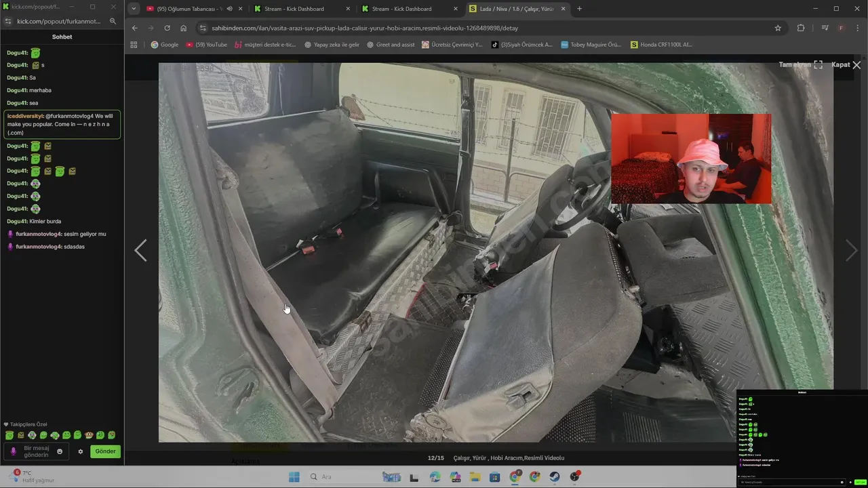This screenshot has width=868, height=488.
Task: Open Microsoft Store from the taskbar
Action: pos(495,477)
